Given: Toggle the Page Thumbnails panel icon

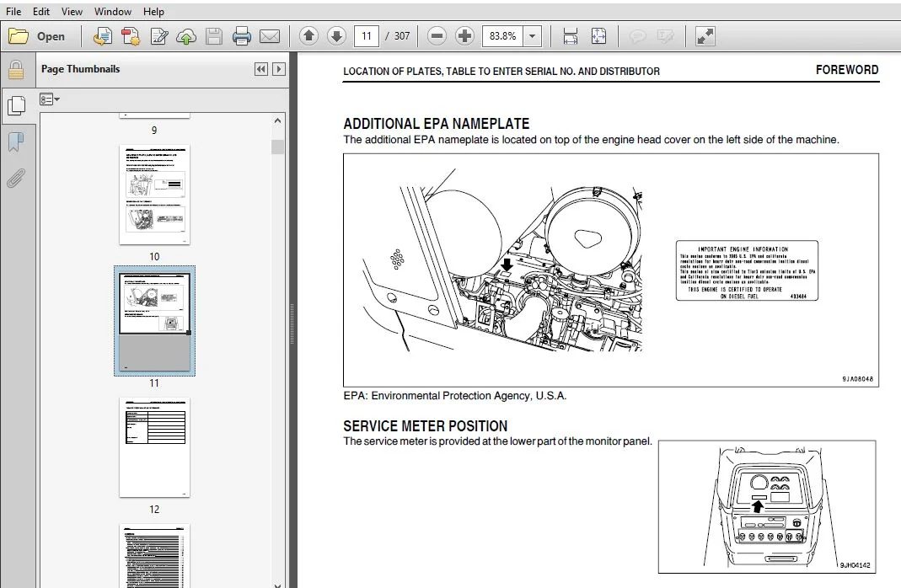Looking at the screenshot, I should [x=17, y=105].
